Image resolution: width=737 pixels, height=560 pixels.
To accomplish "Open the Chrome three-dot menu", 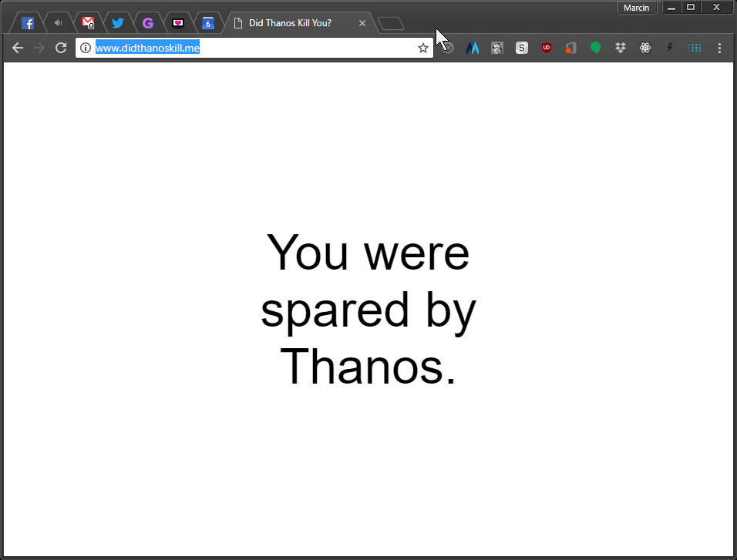I will [x=719, y=48].
